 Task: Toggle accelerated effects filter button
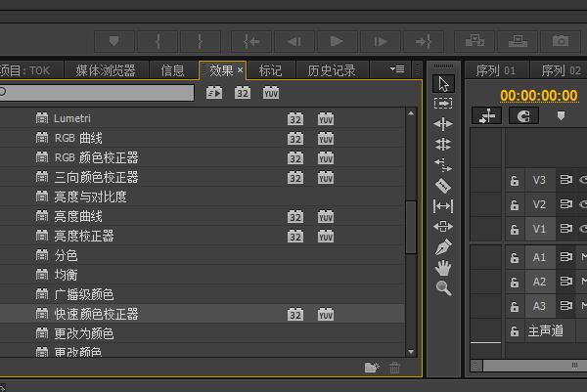[214, 93]
